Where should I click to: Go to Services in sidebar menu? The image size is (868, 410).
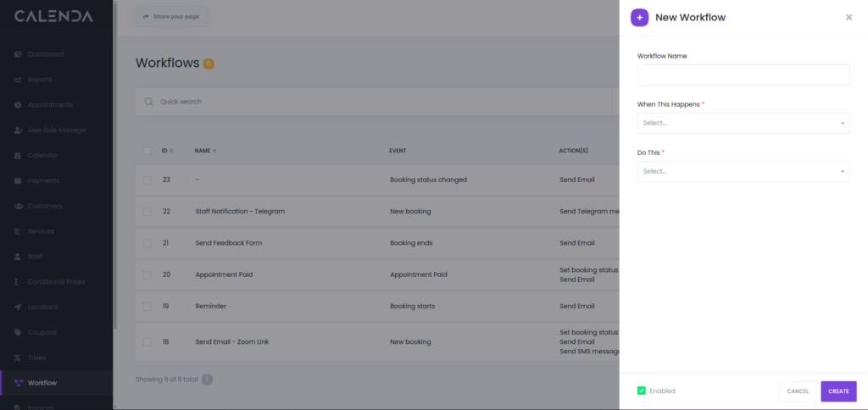click(x=41, y=231)
